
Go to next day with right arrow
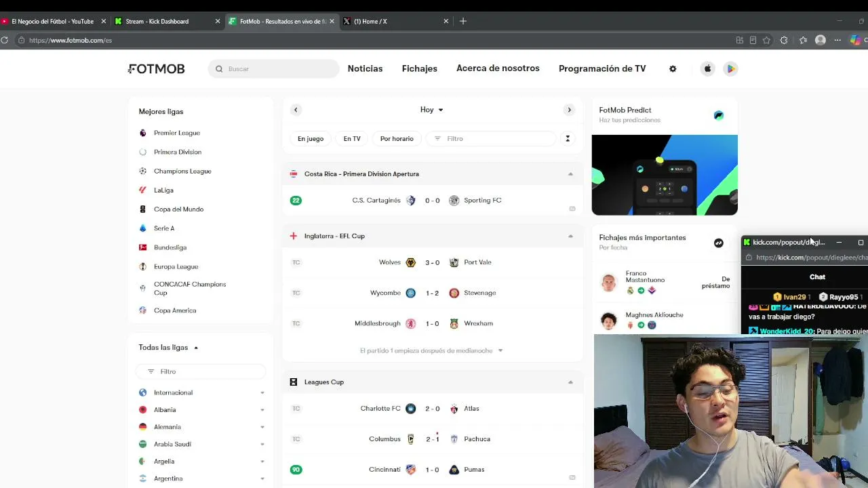click(569, 110)
